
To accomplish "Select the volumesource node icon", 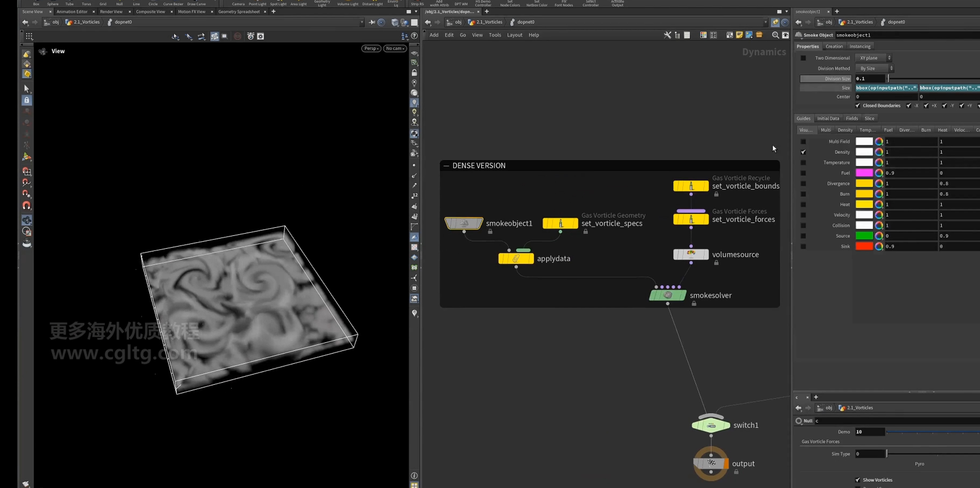I will tap(691, 254).
